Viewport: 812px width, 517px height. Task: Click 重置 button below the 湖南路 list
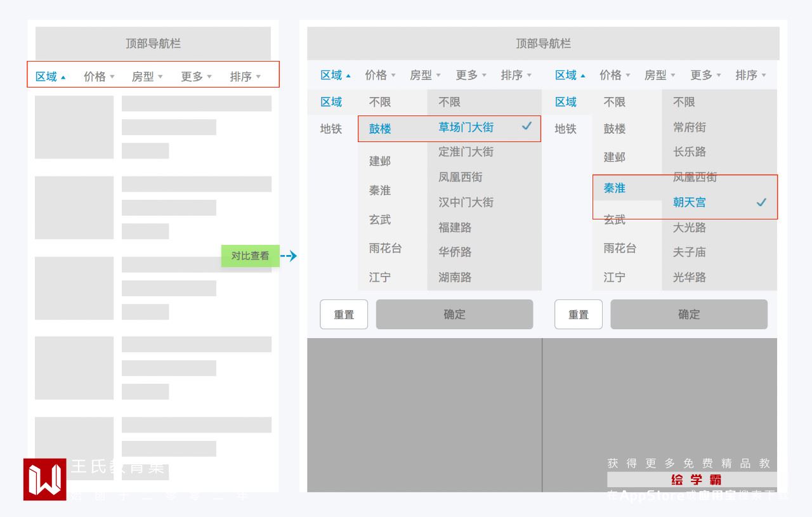(x=344, y=314)
